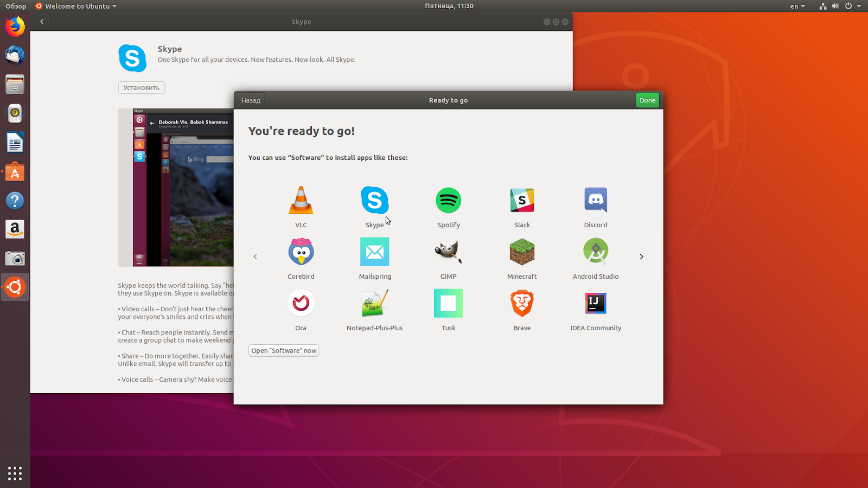Launch Rhythmbox from the dock

tap(15, 113)
